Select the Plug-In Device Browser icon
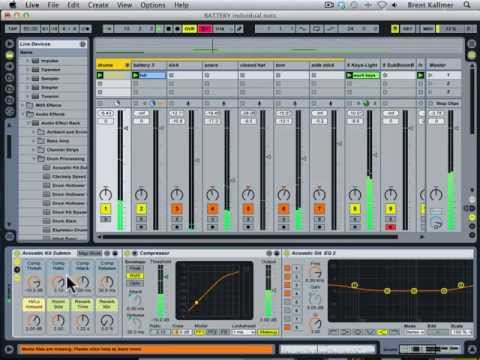480x360 pixels. tap(9, 66)
